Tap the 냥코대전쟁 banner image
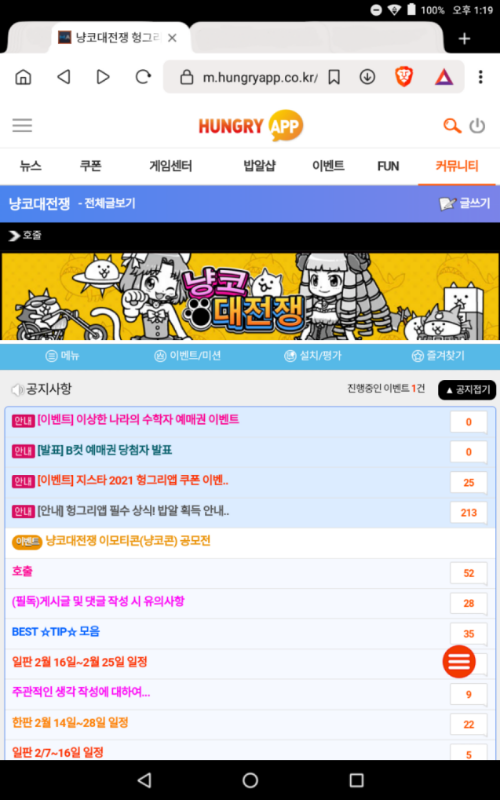 pyautogui.click(x=250, y=296)
